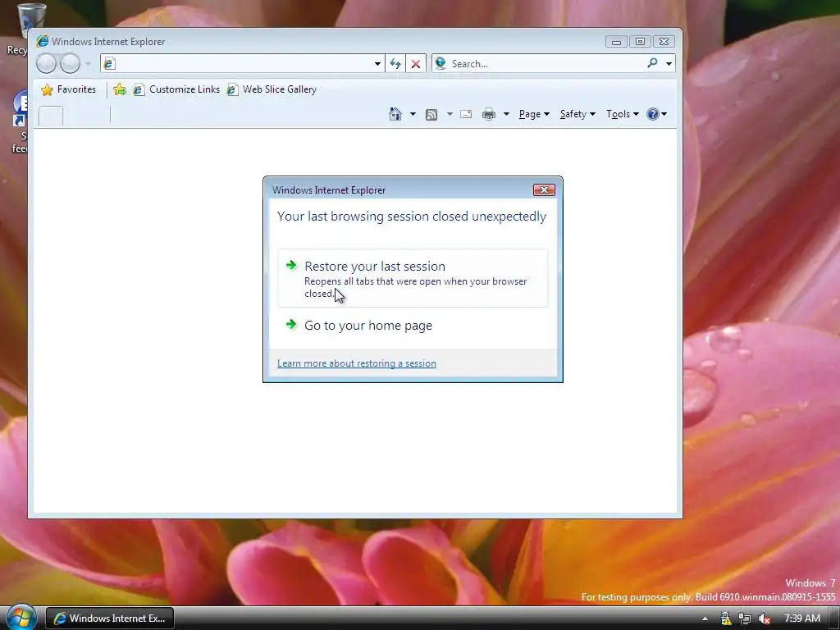The width and height of the screenshot is (840, 630).
Task: Open the Customize Links favorite
Action: coord(176,89)
